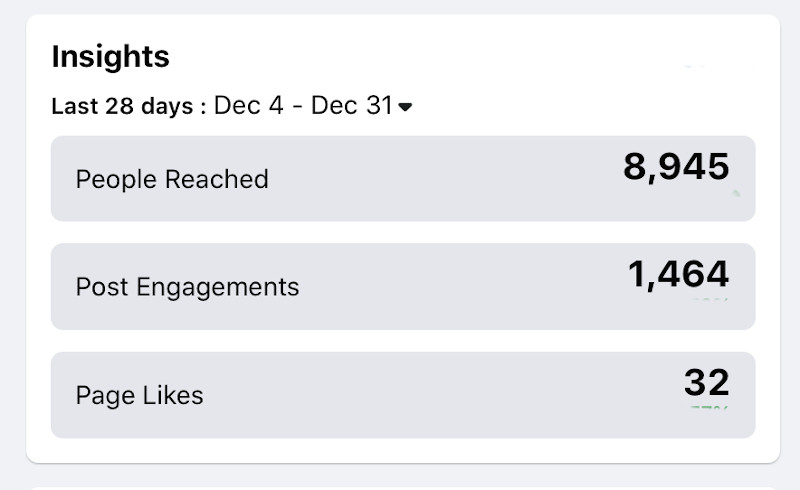Click the Page Likes label text
This screenshot has height=490, width=800.
(139, 396)
